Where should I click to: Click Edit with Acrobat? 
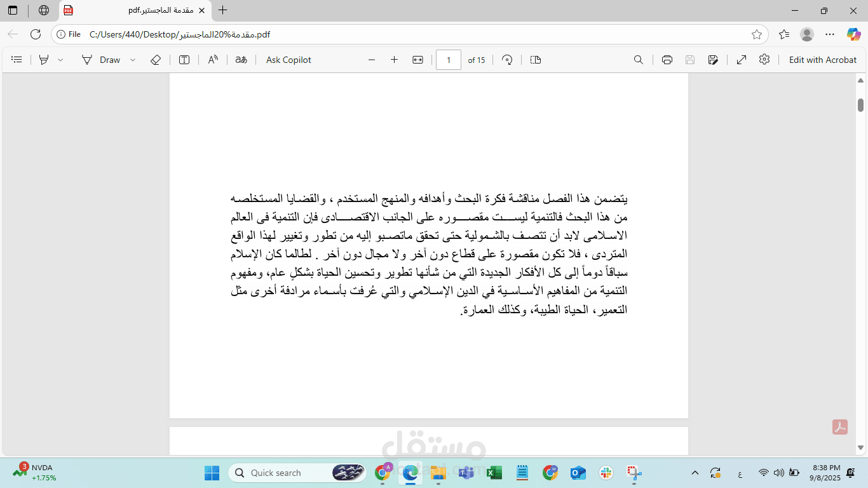pyautogui.click(x=823, y=60)
